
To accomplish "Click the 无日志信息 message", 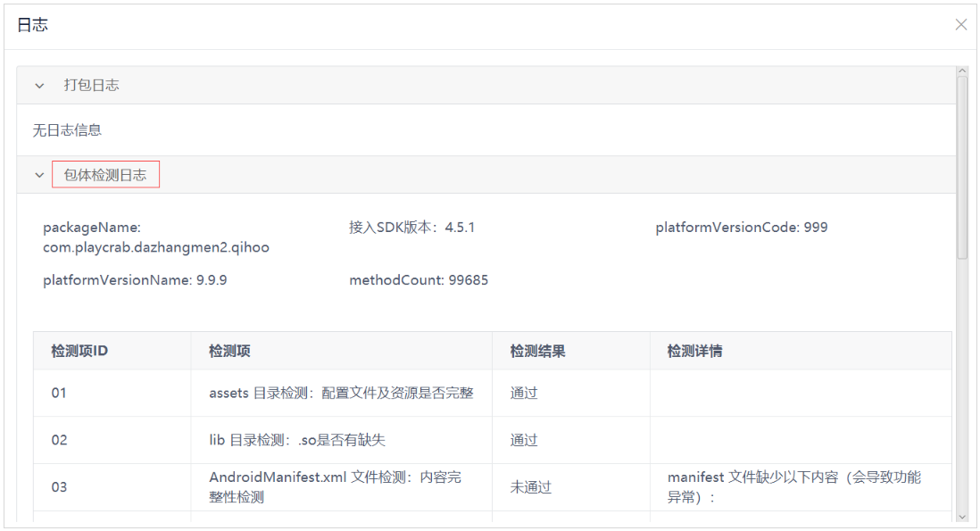I will tap(68, 130).
